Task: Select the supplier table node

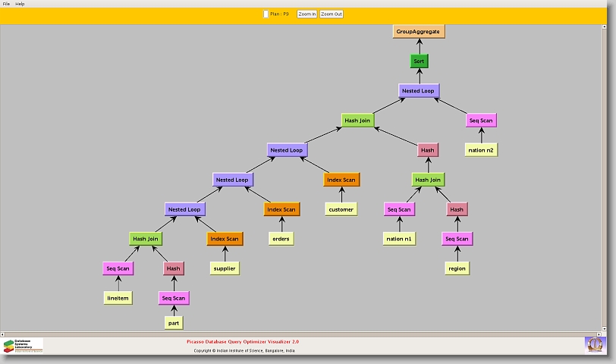Action: (x=225, y=268)
